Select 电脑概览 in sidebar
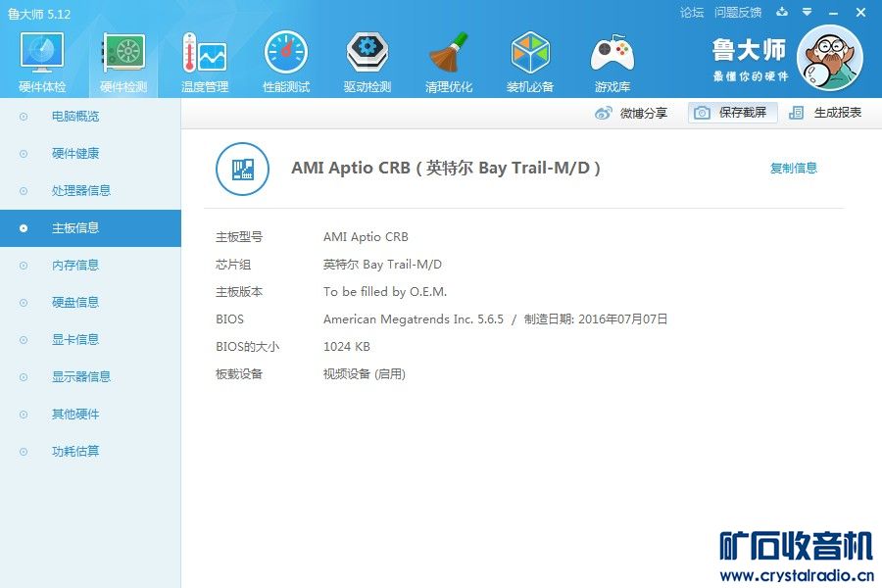The height and width of the screenshot is (588, 882). [90, 117]
